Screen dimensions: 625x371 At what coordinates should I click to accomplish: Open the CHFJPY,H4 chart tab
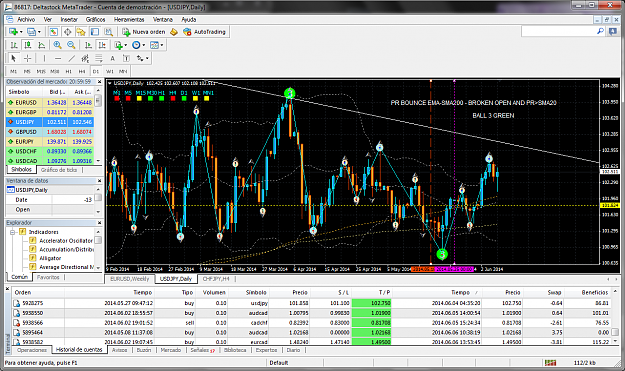pos(216,279)
